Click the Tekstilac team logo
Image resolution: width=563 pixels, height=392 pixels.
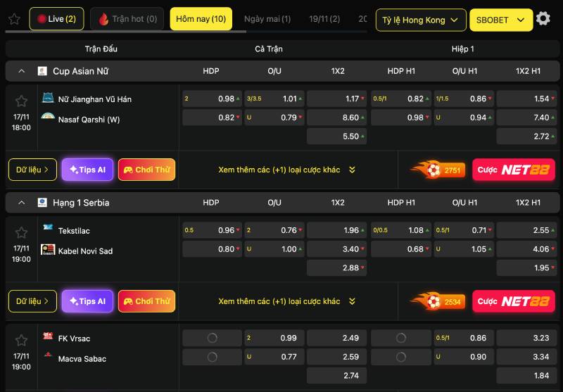[48, 228]
